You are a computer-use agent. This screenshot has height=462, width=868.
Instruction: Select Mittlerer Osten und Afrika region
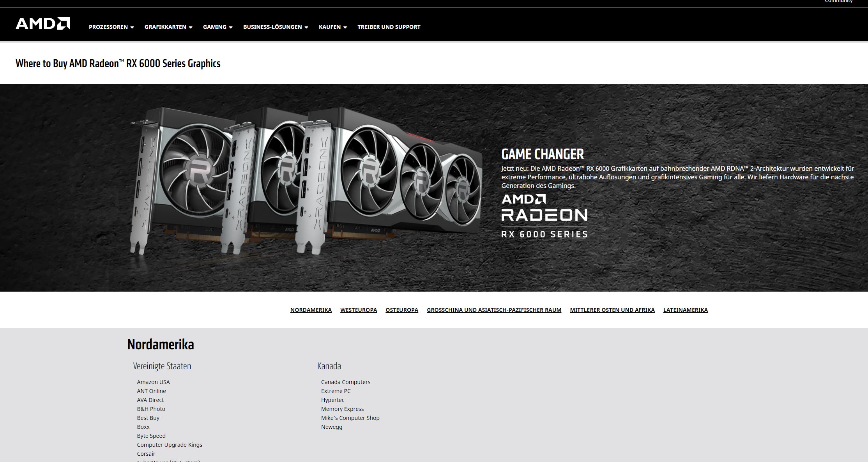(x=612, y=310)
